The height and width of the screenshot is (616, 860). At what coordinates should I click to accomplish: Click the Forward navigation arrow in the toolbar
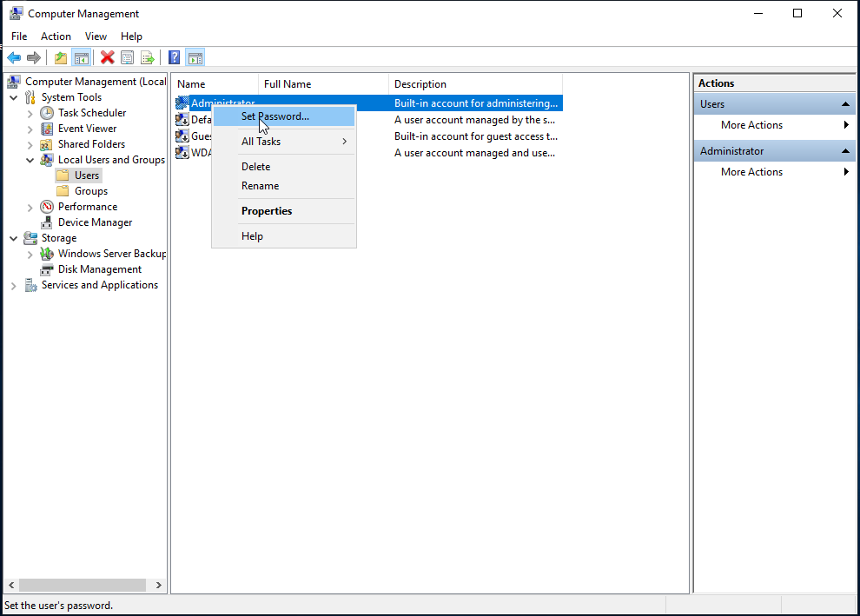pyautogui.click(x=34, y=57)
